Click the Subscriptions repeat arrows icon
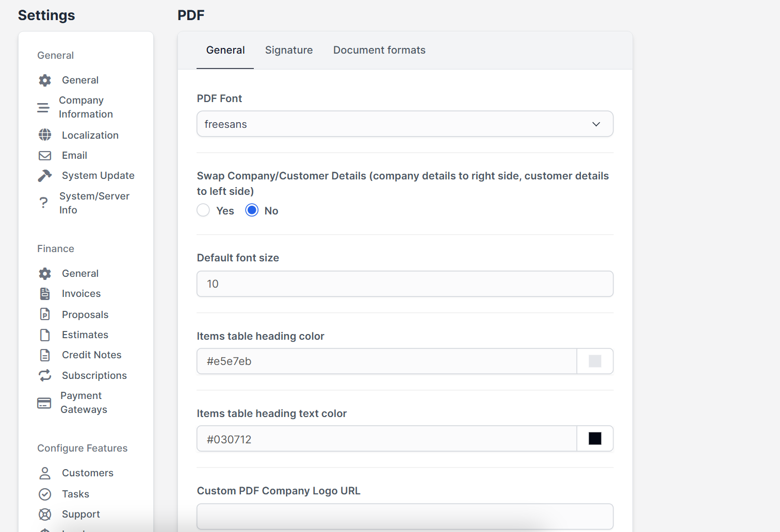780x532 pixels. (x=45, y=375)
